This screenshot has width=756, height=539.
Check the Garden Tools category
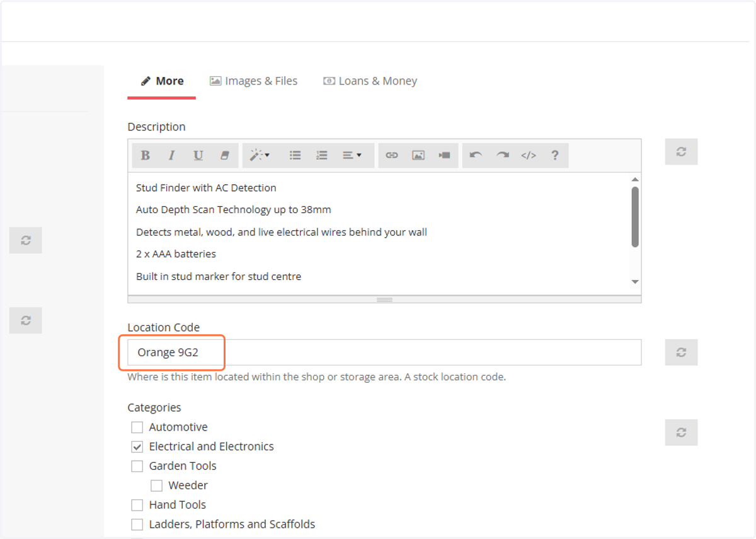tap(137, 467)
